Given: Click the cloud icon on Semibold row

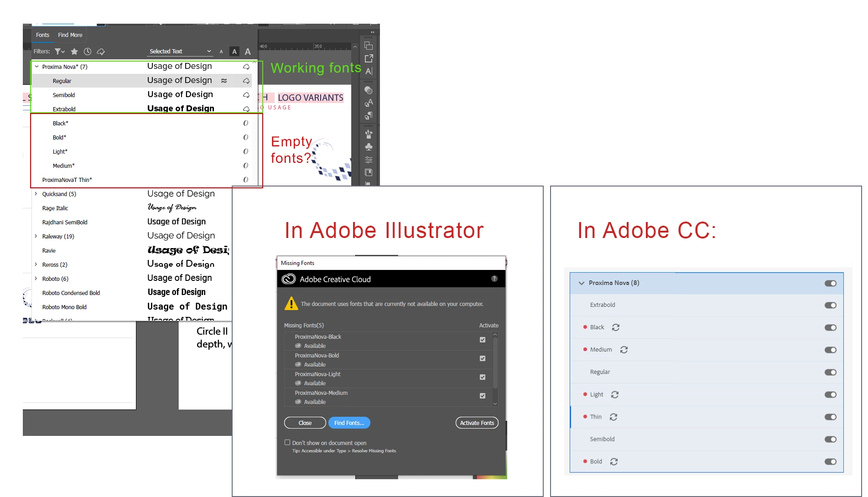Looking at the screenshot, I should 246,95.
